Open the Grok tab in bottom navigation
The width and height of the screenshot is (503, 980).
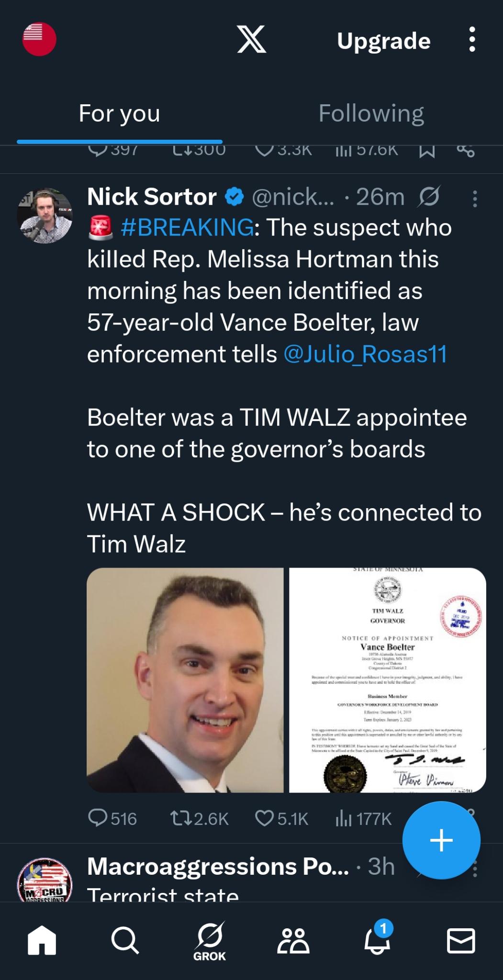pyautogui.click(x=209, y=942)
